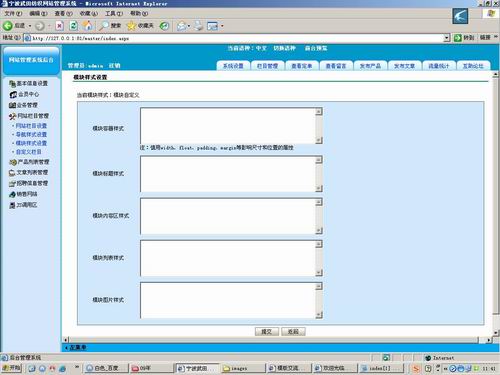The width and height of the screenshot is (500, 375).
Task: Open Favorites with the star icon
Action: point(131,26)
